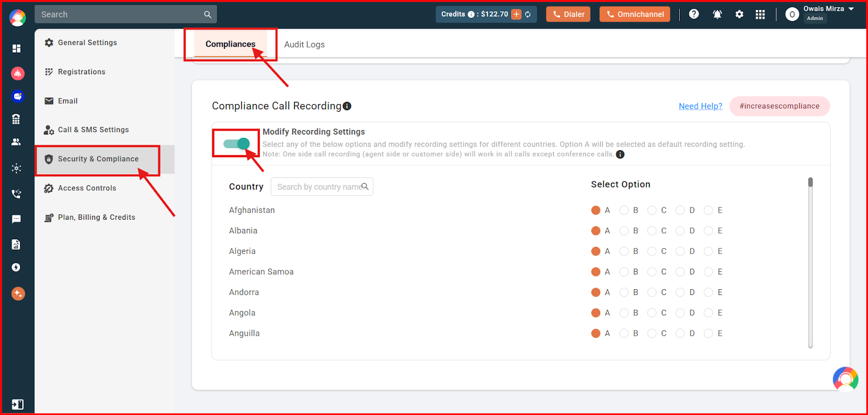
Task: Click the lightning bolt icon in the left rail
Action: coord(16,267)
